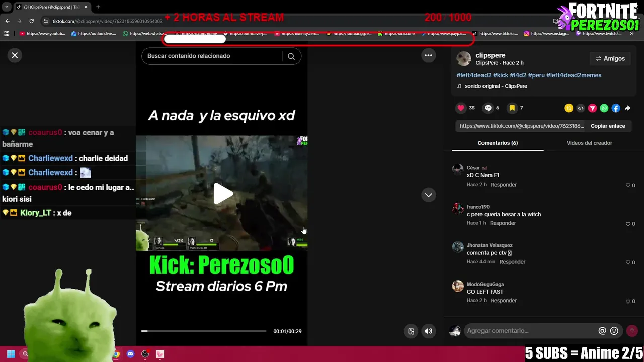This screenshot has width=644, height=362.
Task: Switch to the 'Videos del creador' tab
Action: (x=589, y=143)
